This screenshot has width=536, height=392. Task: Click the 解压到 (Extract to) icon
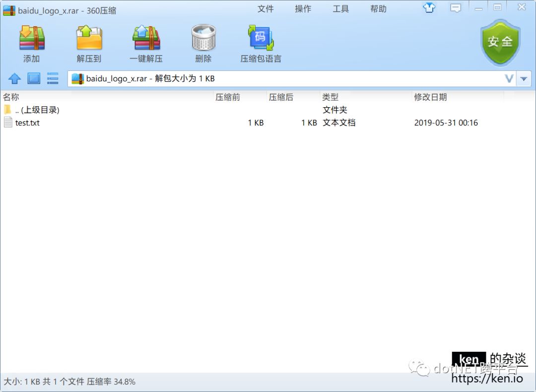click(89, 38)
